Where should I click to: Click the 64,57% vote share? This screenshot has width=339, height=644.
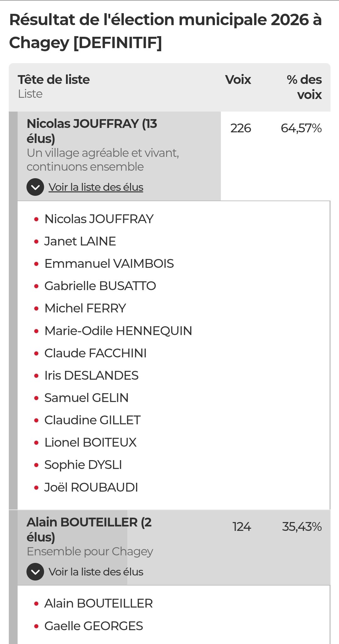tap(301, 128)
